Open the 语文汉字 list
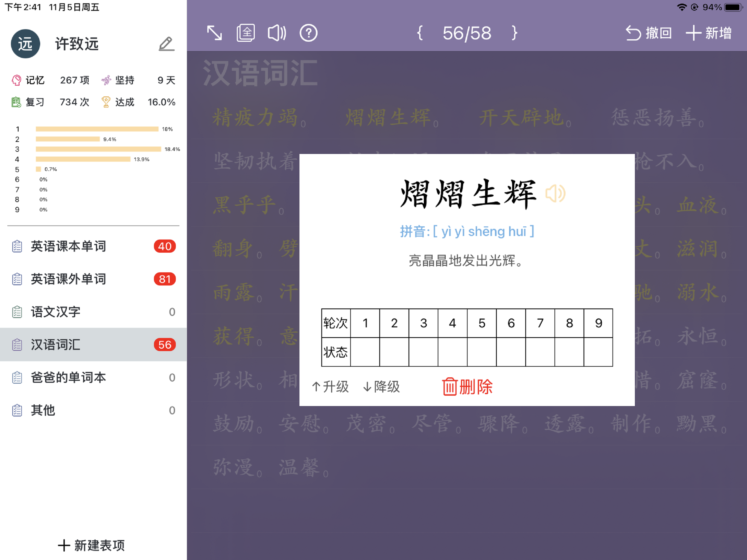This screenshot has width=747, height=560. coord(93,312)
